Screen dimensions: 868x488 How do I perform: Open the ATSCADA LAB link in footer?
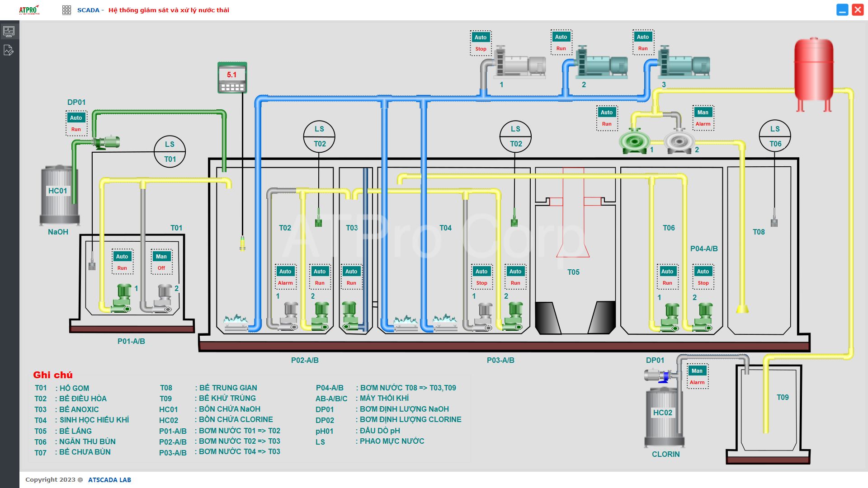109,480
